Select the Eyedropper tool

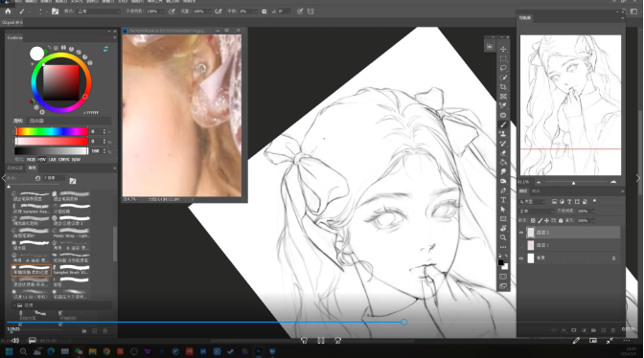(503, 106)
